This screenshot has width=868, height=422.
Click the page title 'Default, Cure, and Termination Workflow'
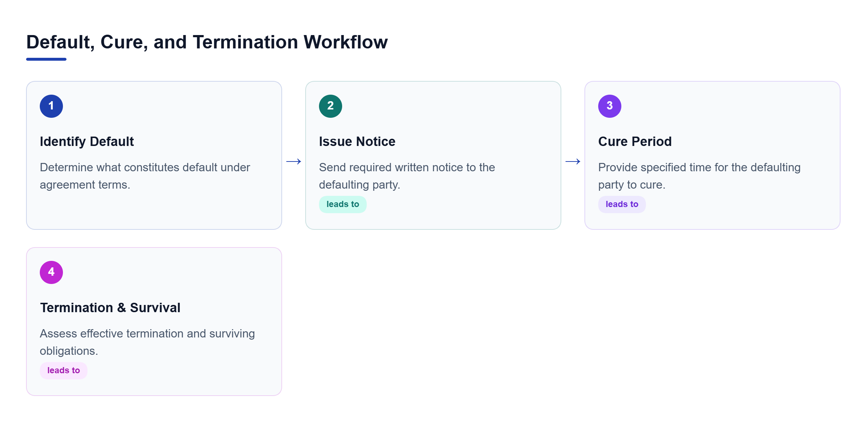(207, 42)
